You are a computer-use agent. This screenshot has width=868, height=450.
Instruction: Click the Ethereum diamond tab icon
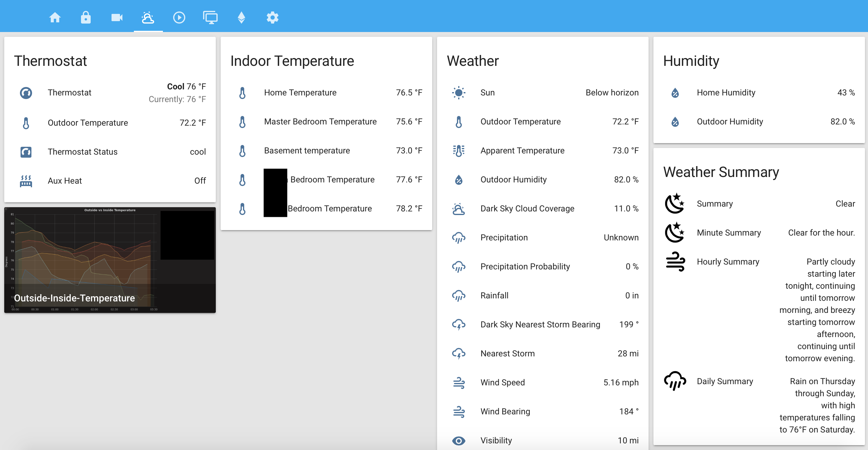pyautogui.click(x=241, y=18)
